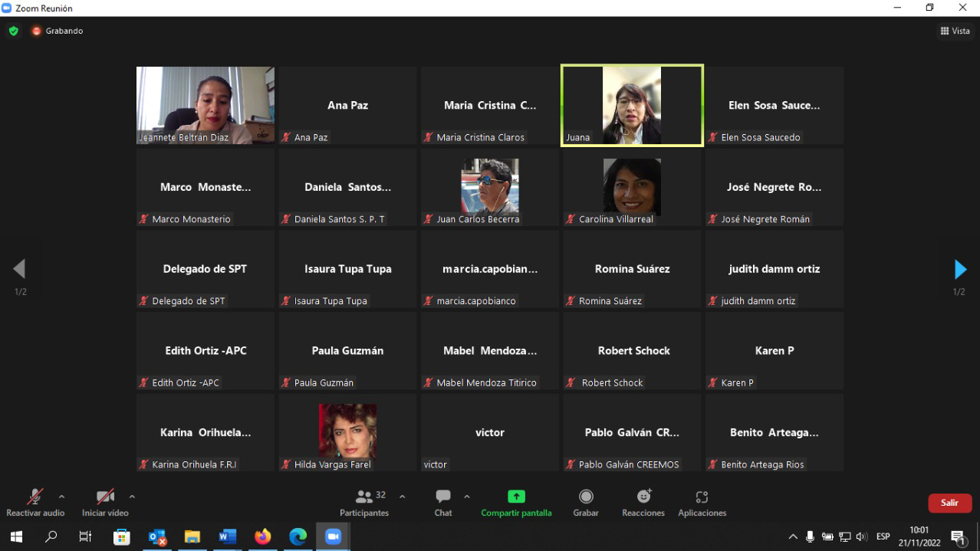
Task: Toggle the taskbar microphone tray icon
Action: click(x=810, y=536)
